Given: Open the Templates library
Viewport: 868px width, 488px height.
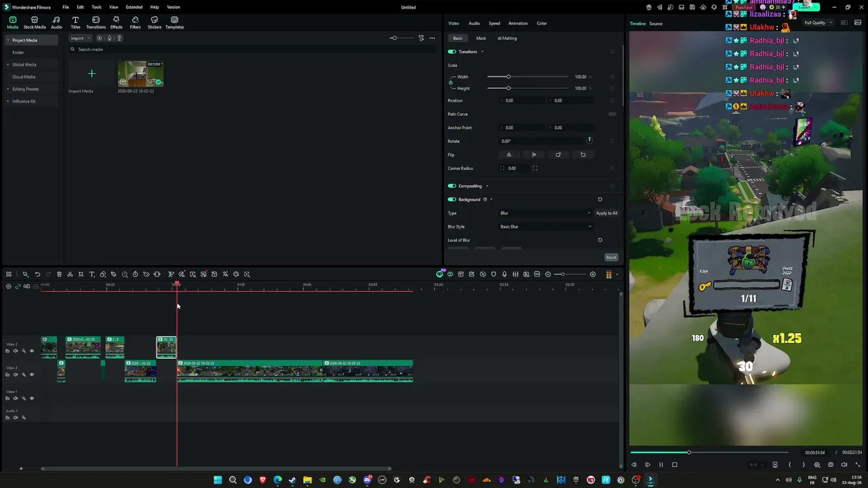Looking at the screenshot, I should [x=174, y=23].
